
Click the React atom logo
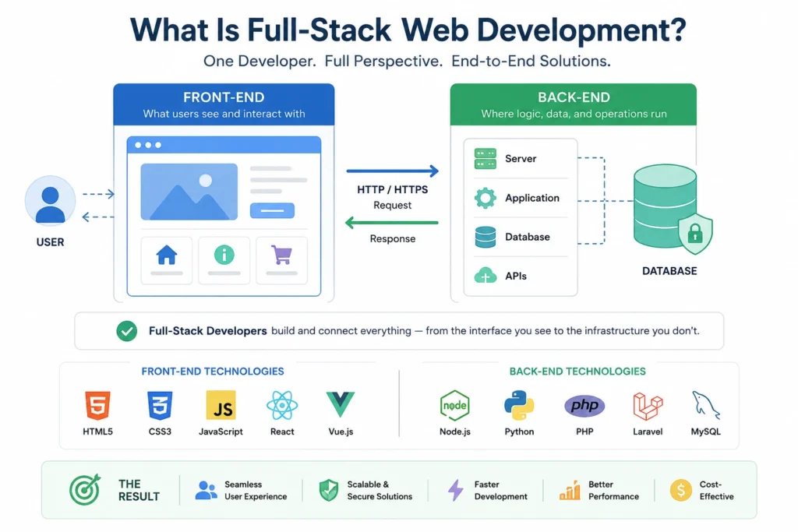[282, 405]
